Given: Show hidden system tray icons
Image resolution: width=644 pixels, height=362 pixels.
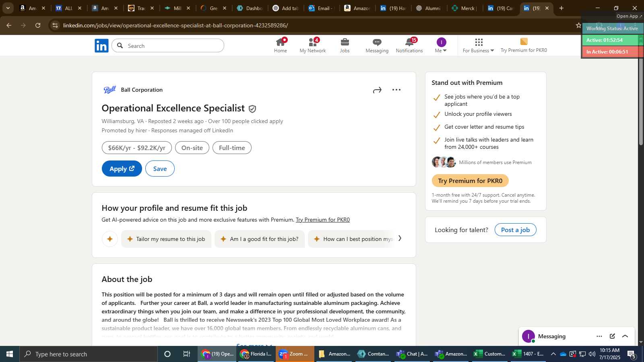Looking at the screenshot, I should pyautogui.click(x=553, y=354).
